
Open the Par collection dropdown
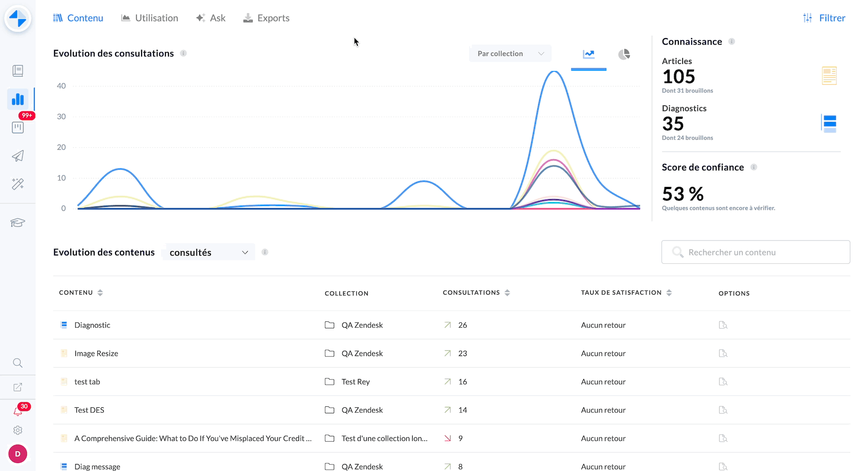point(510,53)
